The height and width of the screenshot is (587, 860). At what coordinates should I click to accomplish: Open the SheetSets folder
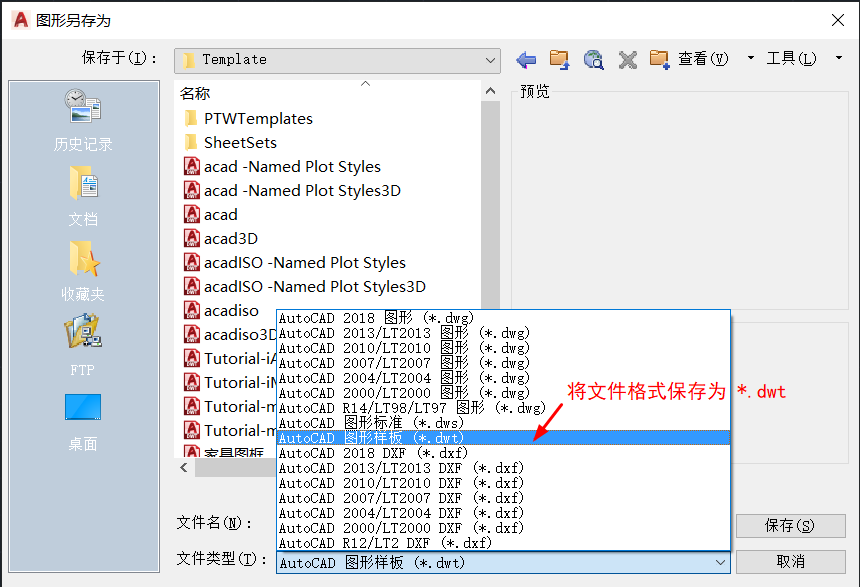230,143
